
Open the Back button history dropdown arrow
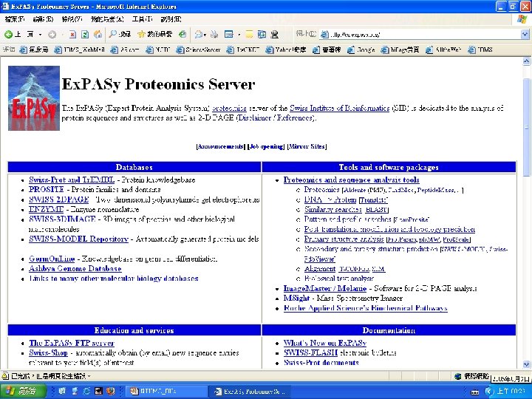click(41, 34)
